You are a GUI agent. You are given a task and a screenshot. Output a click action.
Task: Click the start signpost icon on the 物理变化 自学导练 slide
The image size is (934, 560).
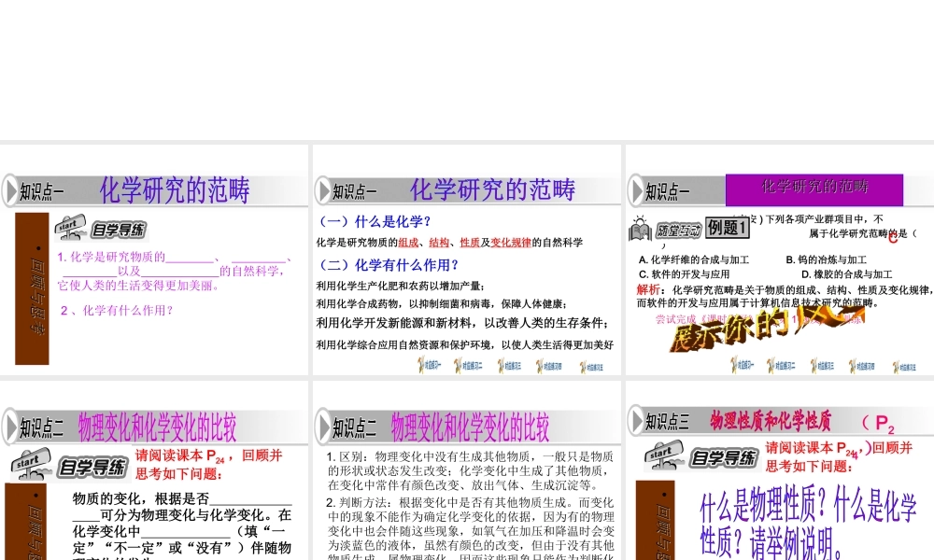tap(31, 465)
